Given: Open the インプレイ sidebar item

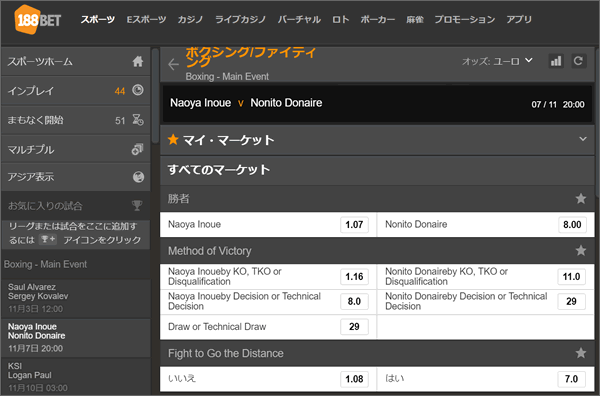Looking at the screenshot, I should click(76, 91).
